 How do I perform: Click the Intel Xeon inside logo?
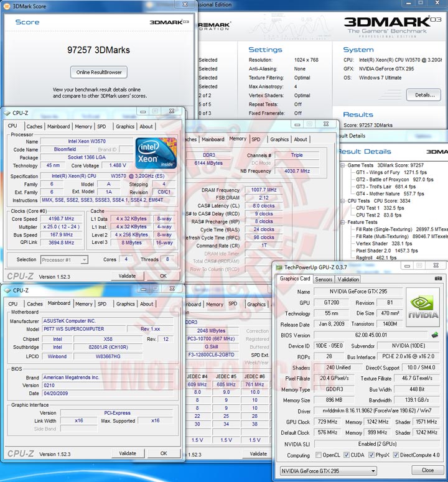point(156,153)
